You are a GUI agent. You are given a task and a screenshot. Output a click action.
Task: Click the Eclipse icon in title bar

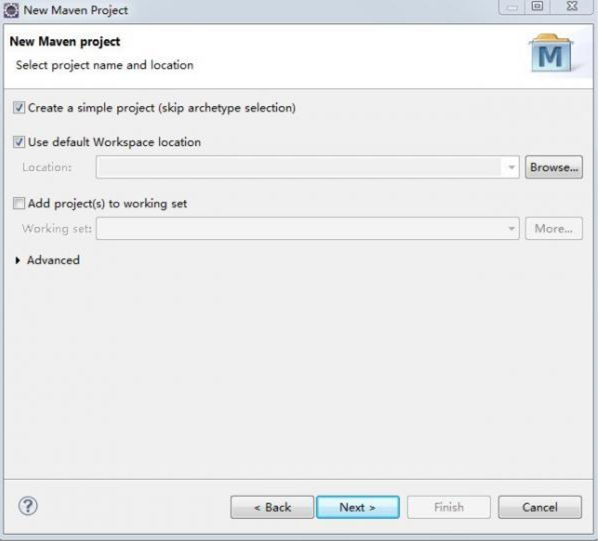pyautogui.click(x=11, y=10)
